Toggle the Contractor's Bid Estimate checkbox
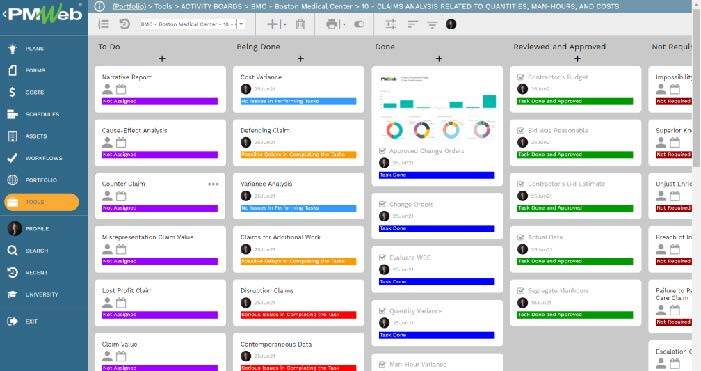 (520, 184)
